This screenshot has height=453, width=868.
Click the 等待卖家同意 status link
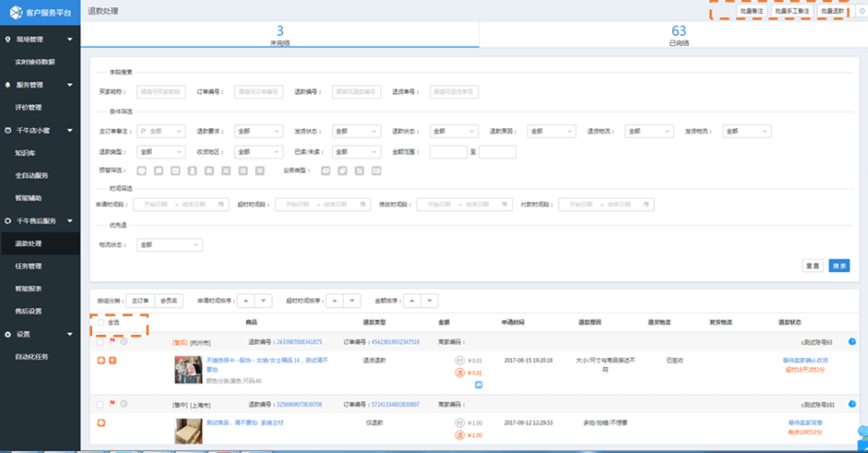804,423
